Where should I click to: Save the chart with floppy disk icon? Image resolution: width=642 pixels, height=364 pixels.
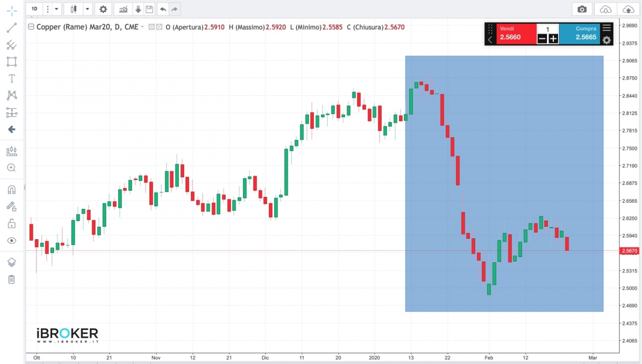(x=149, y=9)
